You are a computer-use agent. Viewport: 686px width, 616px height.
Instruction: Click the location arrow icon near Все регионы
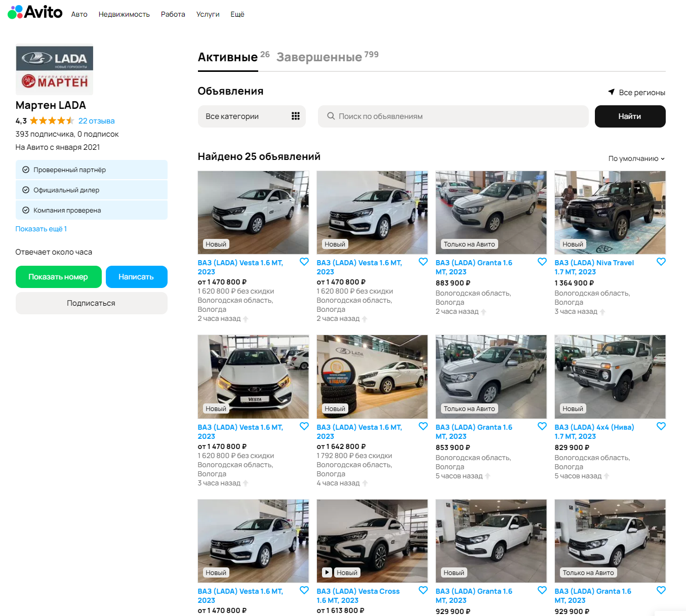click(611, 92)
